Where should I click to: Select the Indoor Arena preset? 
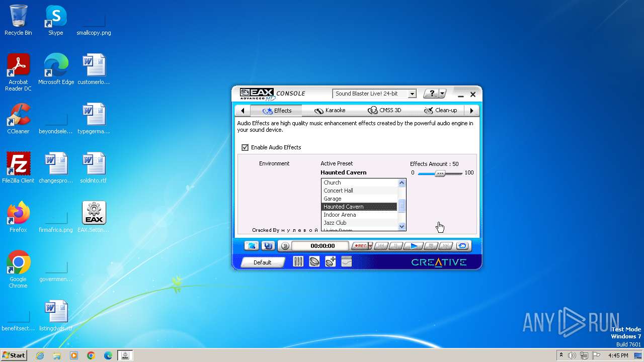coord(359,215)
